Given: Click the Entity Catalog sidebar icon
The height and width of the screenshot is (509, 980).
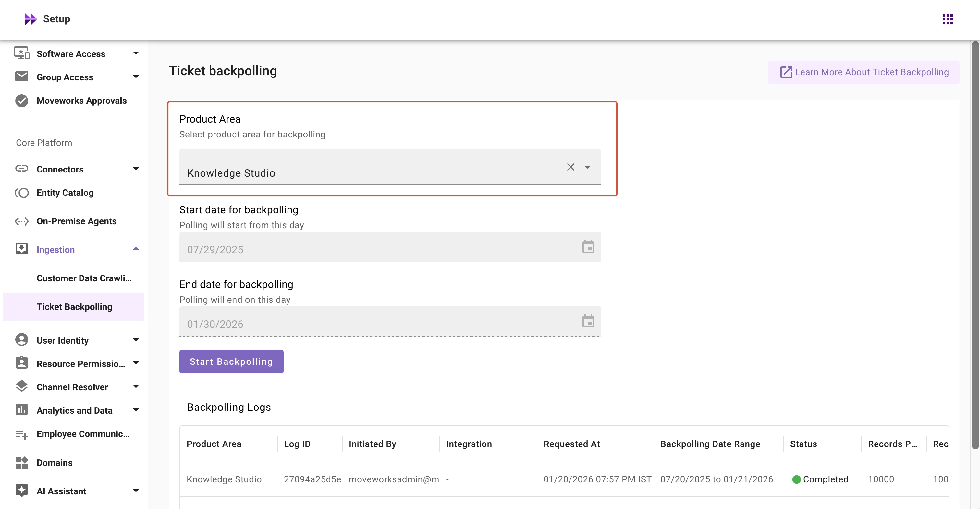Looking at the screenshot, I should pos(22,193).
